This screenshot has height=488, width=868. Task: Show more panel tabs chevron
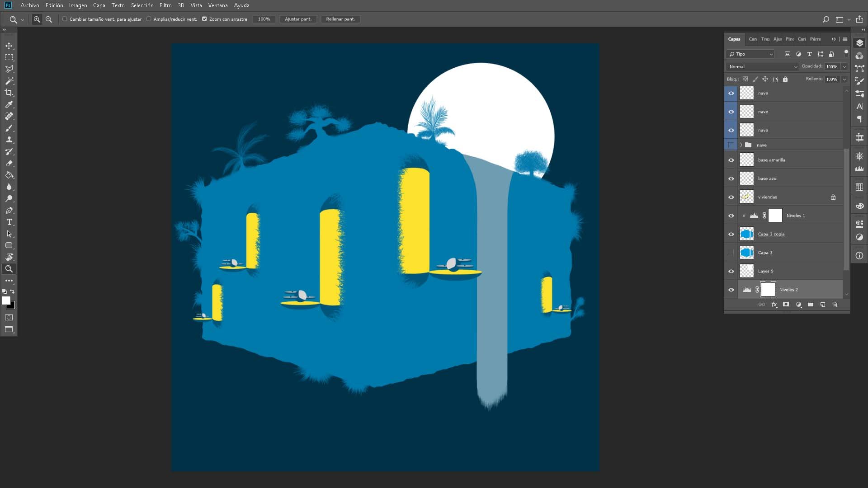pos(834,39)
